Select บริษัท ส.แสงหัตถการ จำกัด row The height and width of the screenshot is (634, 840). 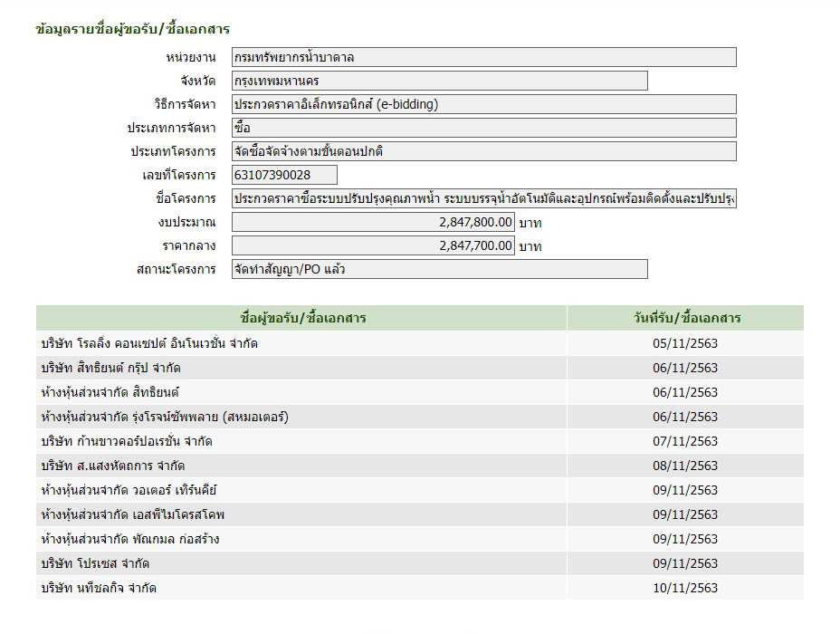113,466
